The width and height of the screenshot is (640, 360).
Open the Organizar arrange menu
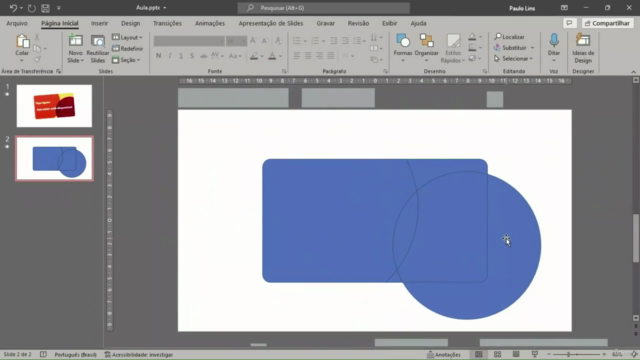coord(427,48)
